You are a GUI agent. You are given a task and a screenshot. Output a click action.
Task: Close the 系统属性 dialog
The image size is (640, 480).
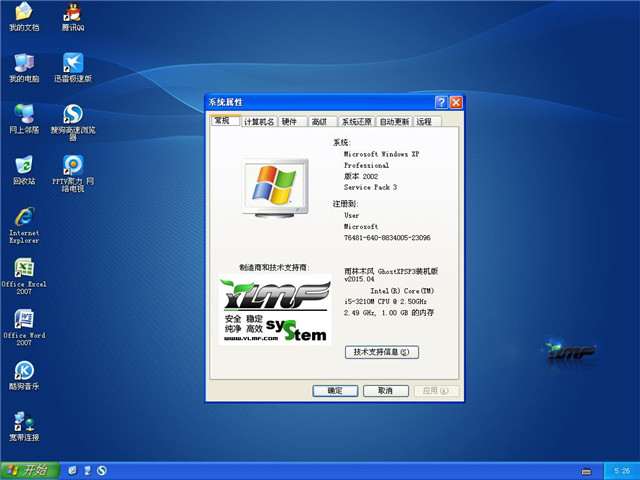click(x=456, y=102)
